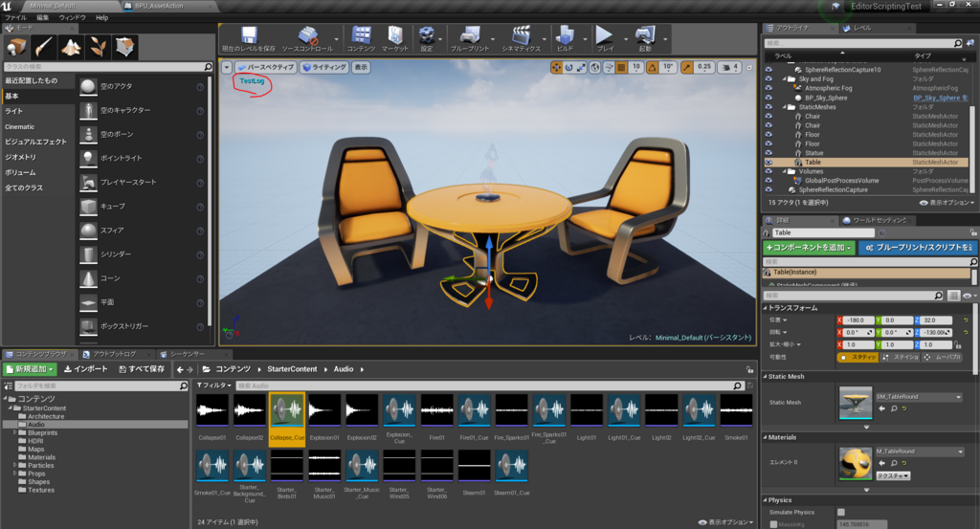Toggle surface snapping icon in viewport
This screenshot has height=529, width=980.
coord(609,68)
